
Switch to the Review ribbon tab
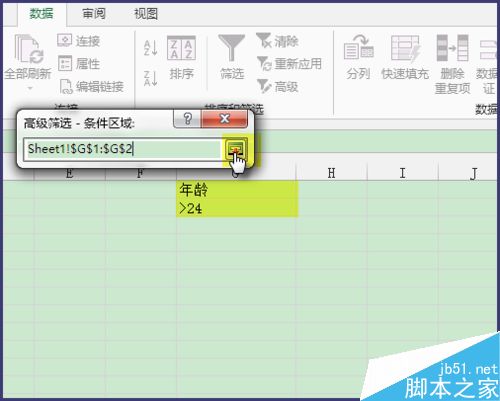[94, 14]
